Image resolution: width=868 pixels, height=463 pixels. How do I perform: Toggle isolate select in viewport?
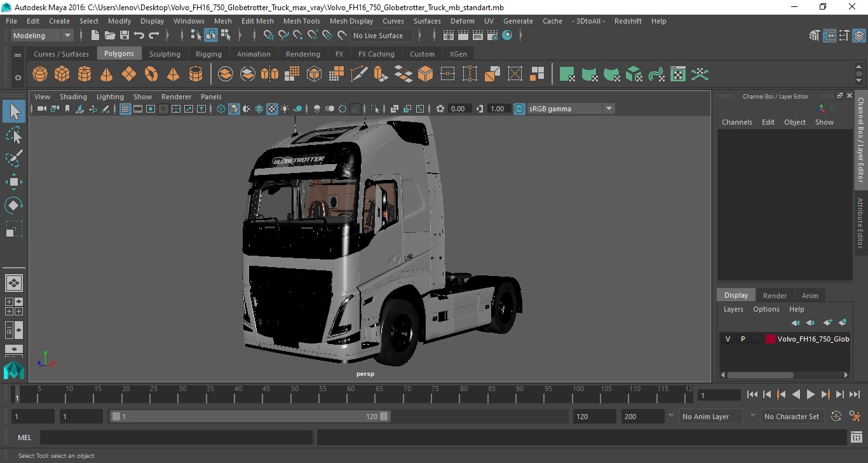click(x=375, y=109)
